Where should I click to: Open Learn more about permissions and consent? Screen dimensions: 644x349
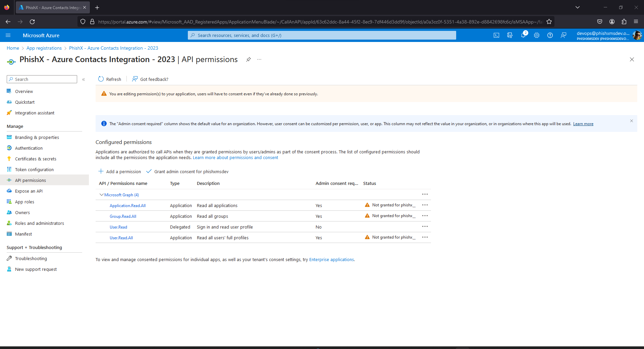point(235,158)
